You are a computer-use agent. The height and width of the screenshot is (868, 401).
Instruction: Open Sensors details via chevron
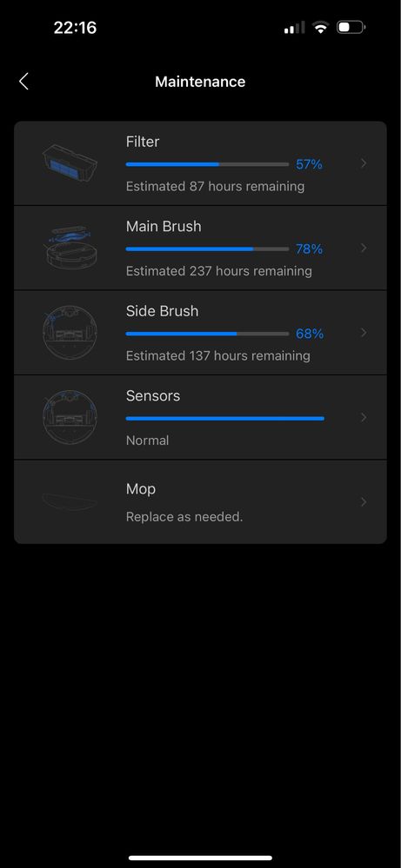click(364, 417)
